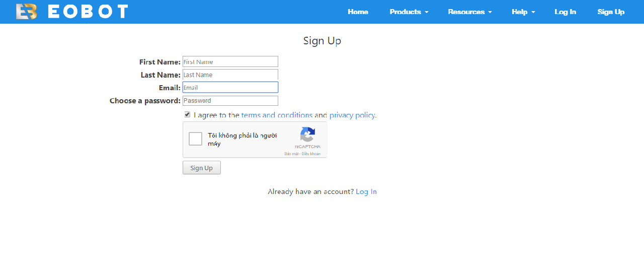Open Log In from the navigation bar
The width and height of the screenshot is (644, 263).
tap(565, 12)
